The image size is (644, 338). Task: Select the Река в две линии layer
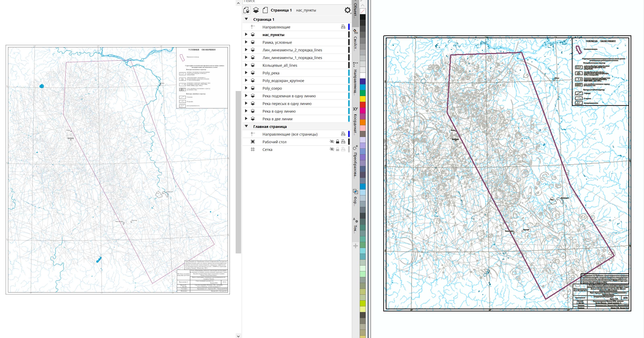pyautogui.click(x=277, y=119)
